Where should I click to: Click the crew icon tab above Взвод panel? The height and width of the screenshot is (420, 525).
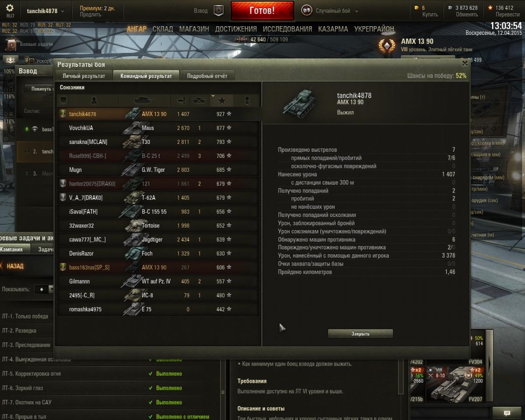coord(10,60)
